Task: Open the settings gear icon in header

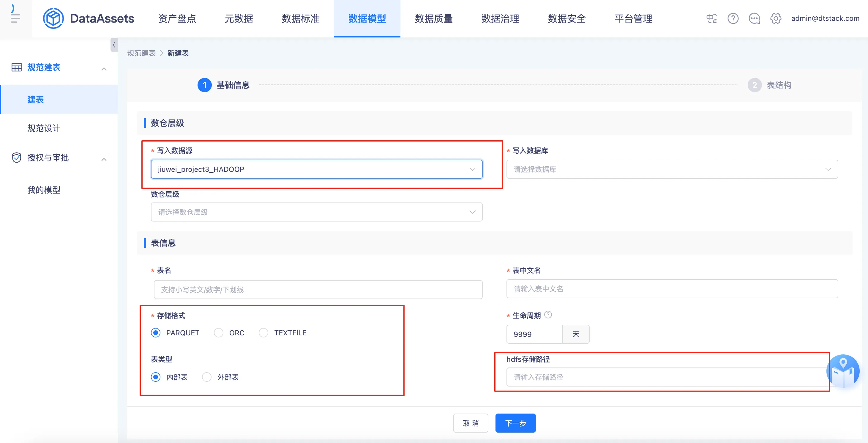Action: coord(776,18)
